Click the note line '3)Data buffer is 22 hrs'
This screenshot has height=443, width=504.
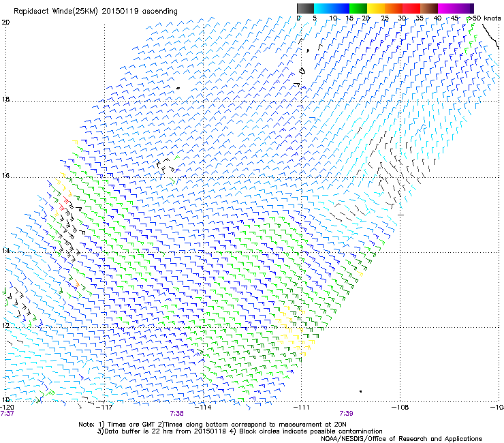coord(240,431)
